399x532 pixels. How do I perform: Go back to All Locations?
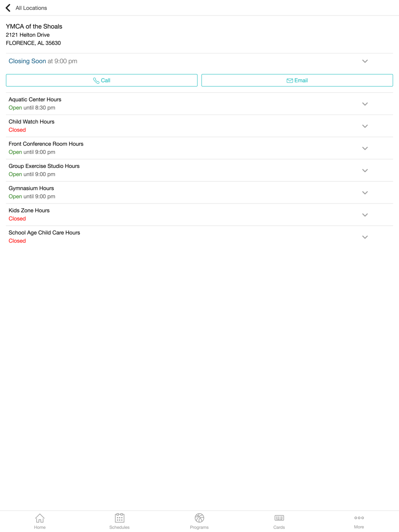[31, 8]
